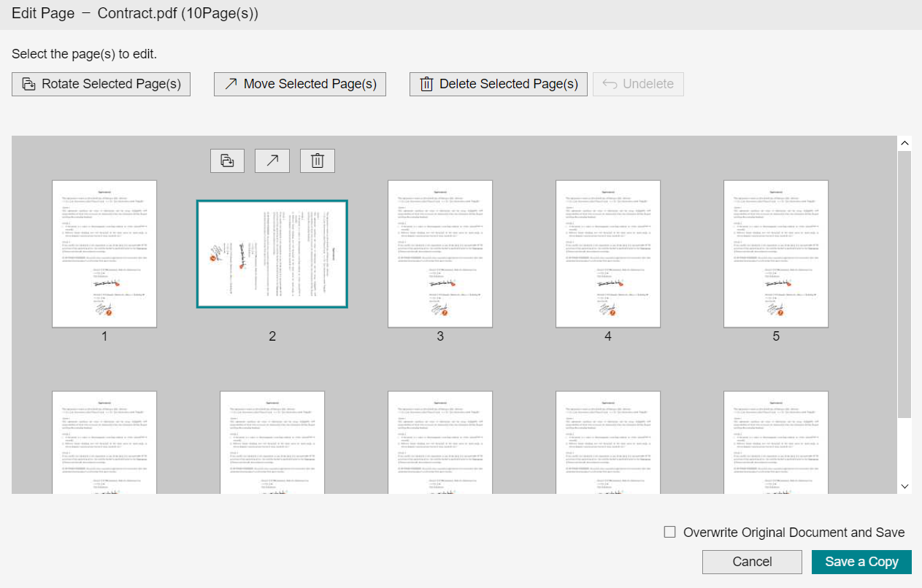Viewport: 922px width, 588px height.
Task: Select the rotated page 2 thumbnail
Action: (272, 254)
